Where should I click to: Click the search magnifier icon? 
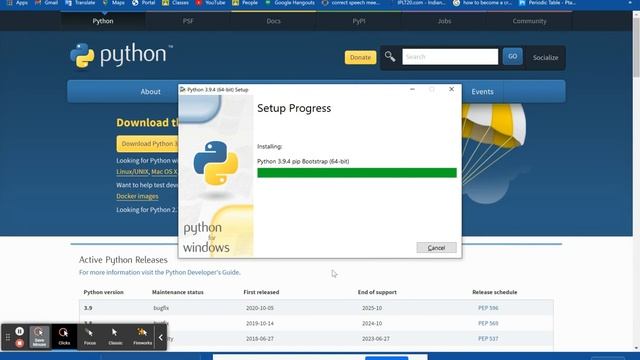click(x=390, y=56)
